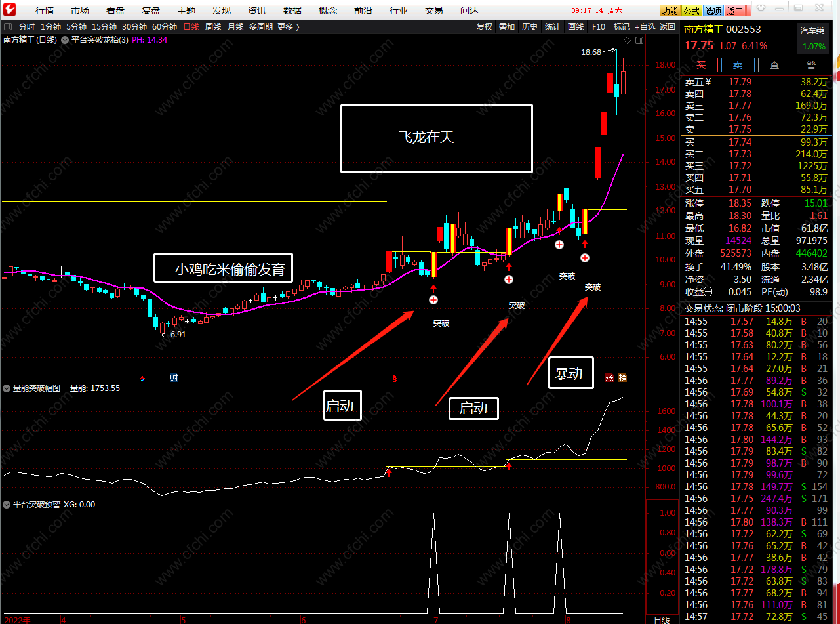Open the 问达 menu

tap(470, 10)
